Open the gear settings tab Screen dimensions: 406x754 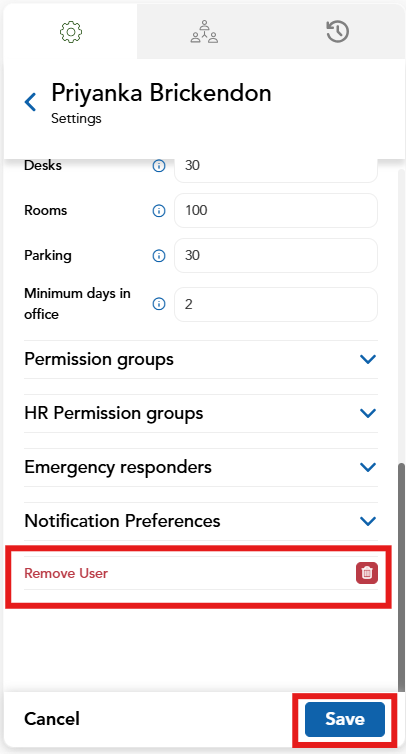[71, 32]
